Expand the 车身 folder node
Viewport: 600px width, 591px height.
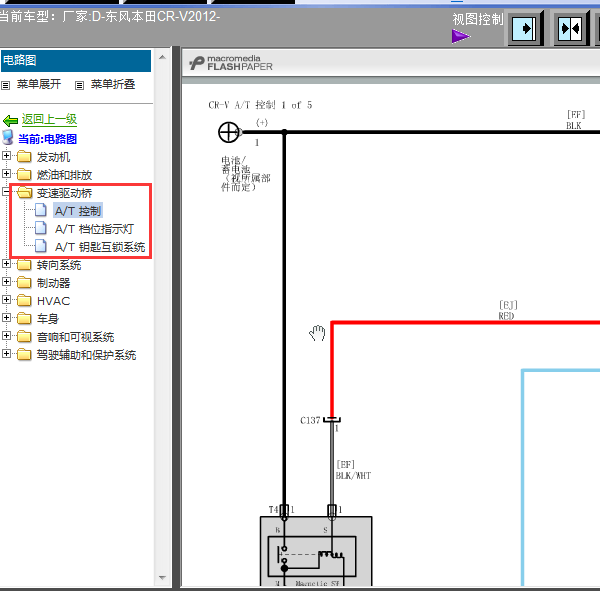[6, 317]
